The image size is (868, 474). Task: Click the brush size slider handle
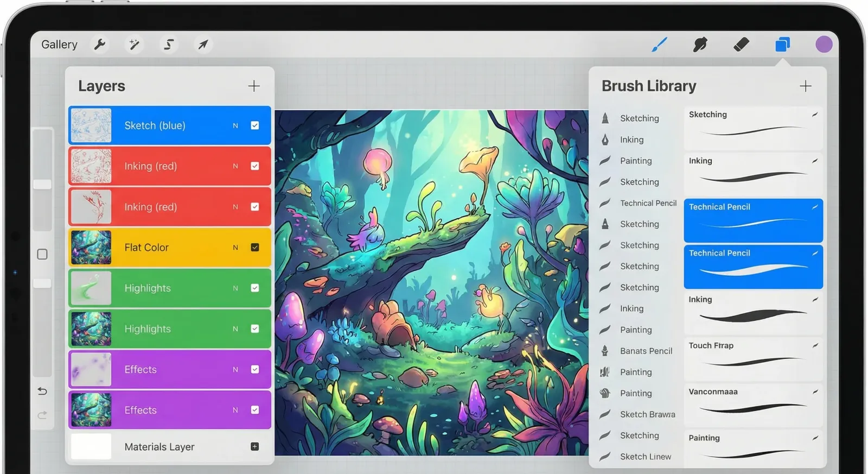tap(42, 185)
